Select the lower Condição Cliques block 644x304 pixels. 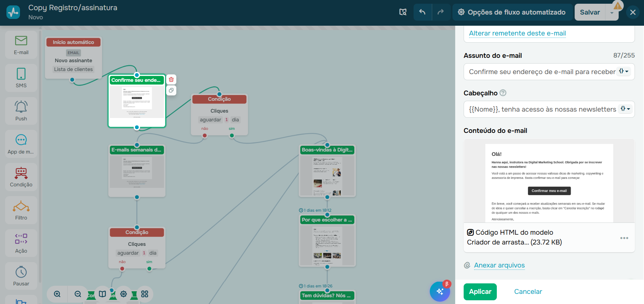137,248
